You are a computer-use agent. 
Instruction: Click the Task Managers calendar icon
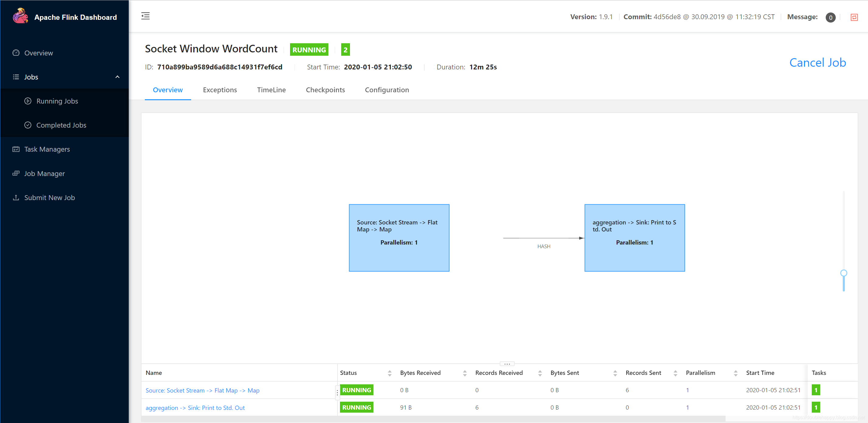16,149
